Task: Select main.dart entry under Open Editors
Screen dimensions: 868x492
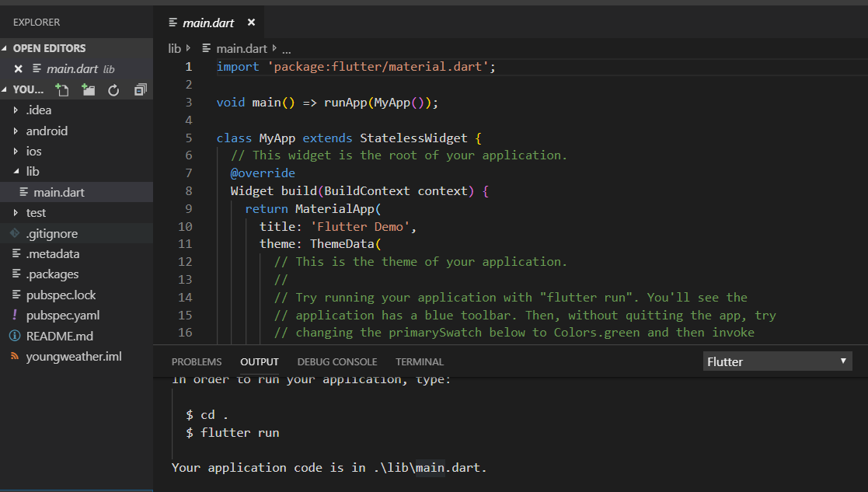Action: pyautogui.click(x=76, y=69)
